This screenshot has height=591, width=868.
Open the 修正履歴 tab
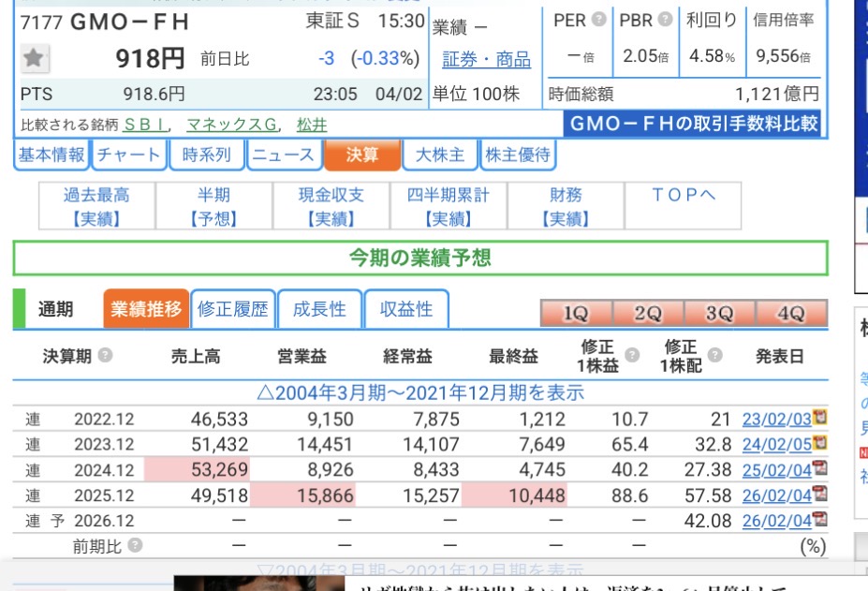click(x=232, y=309)
